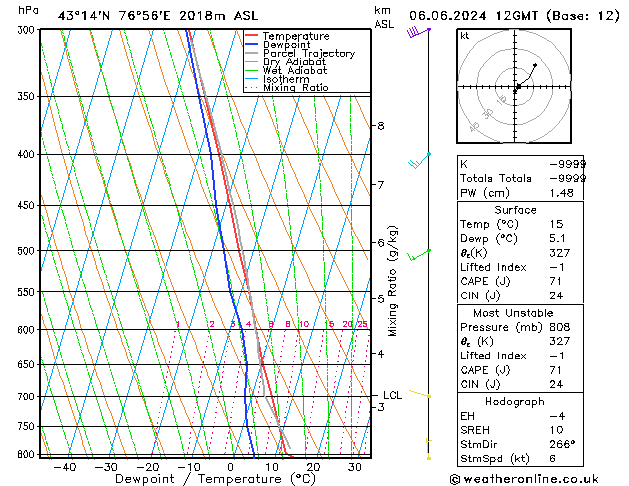The image size is (629, 486).
Task: Click the SREH value 10
Action: point(557,430)
